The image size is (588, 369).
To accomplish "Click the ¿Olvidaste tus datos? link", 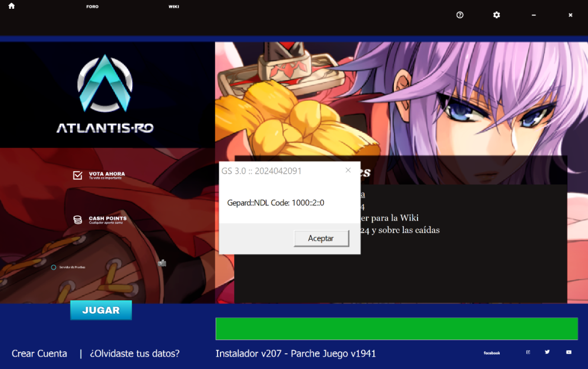I will (135, 354).
